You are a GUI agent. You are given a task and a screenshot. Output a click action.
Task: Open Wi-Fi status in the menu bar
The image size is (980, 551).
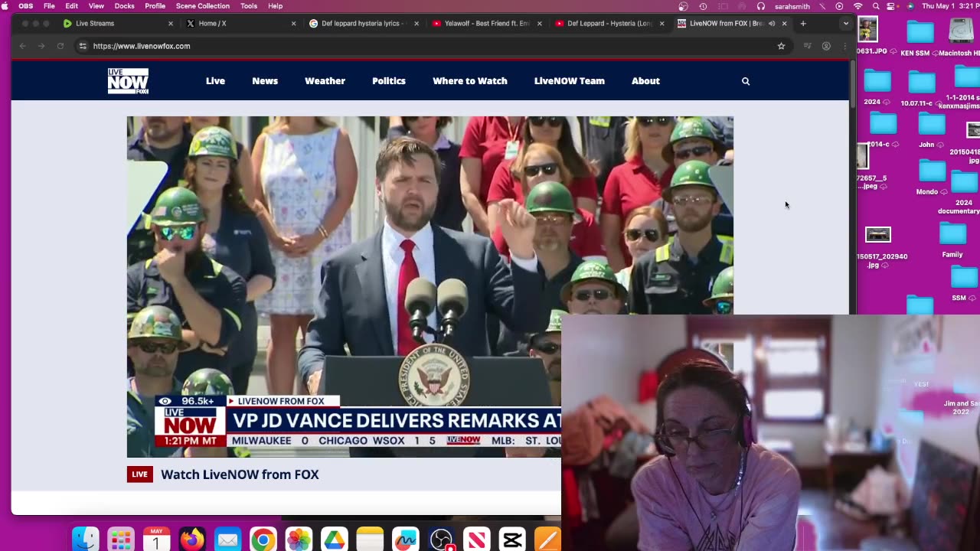point(857,6)
